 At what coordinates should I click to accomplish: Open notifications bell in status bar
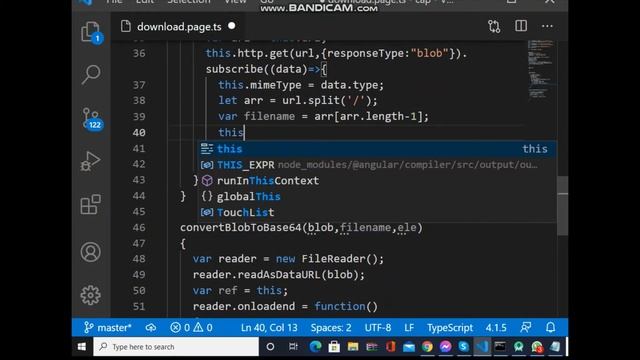tap(551, 327)
